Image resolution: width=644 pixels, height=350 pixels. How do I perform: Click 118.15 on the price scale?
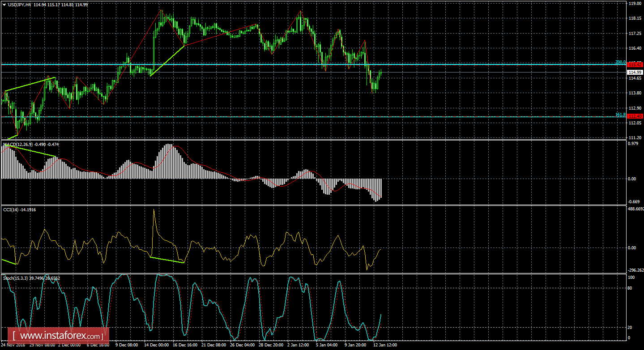(635, 18)
